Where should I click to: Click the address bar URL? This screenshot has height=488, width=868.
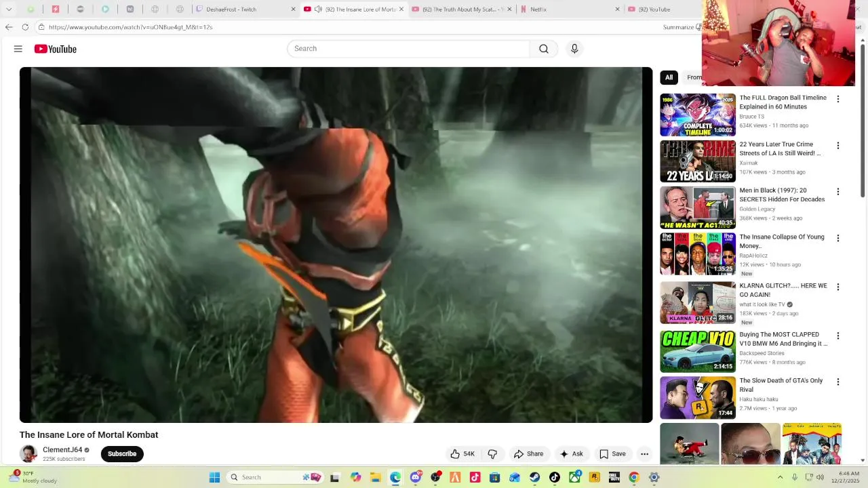[131, 27]
